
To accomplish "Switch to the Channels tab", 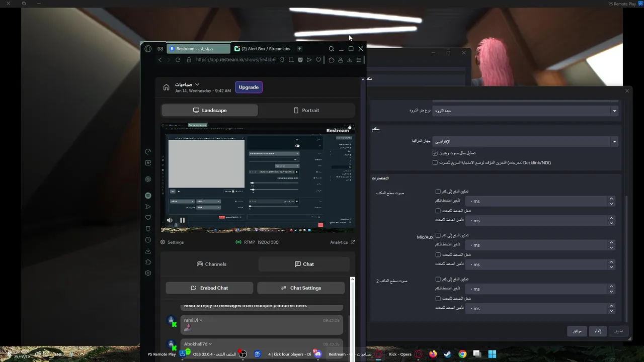I will (x=211, y=264).
